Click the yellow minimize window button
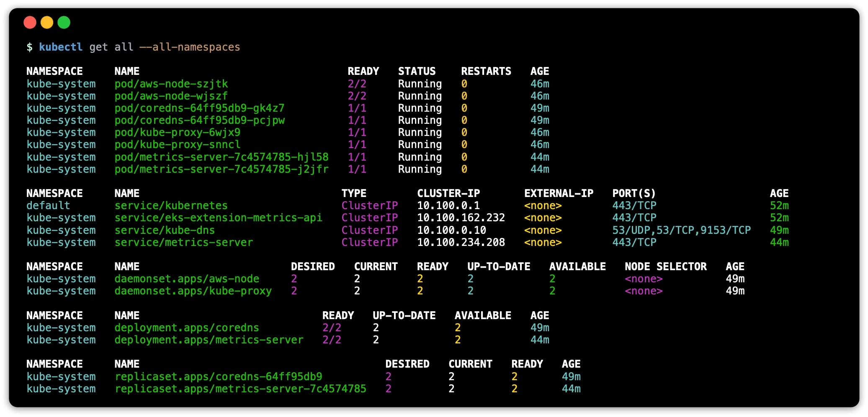The height and width of the screenshot is (417, 868). pos(47,22)
